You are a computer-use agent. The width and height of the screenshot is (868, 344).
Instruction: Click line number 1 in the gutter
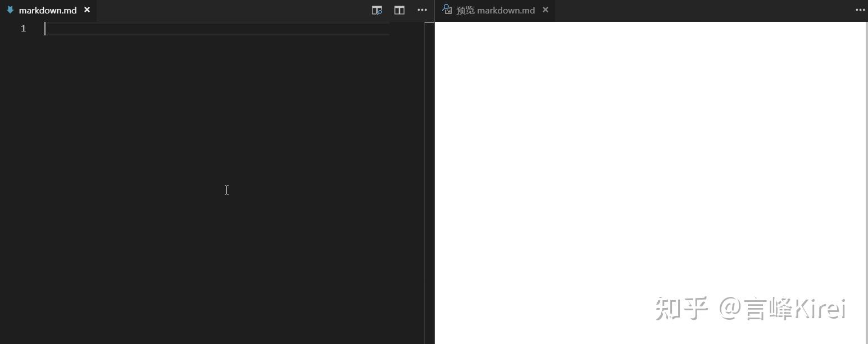click(23, 28)
